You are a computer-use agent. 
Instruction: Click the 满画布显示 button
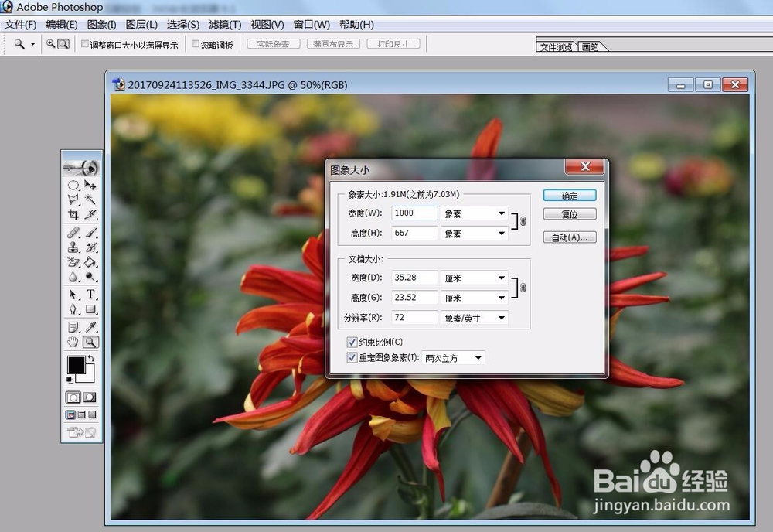click(x=333, y=44)
